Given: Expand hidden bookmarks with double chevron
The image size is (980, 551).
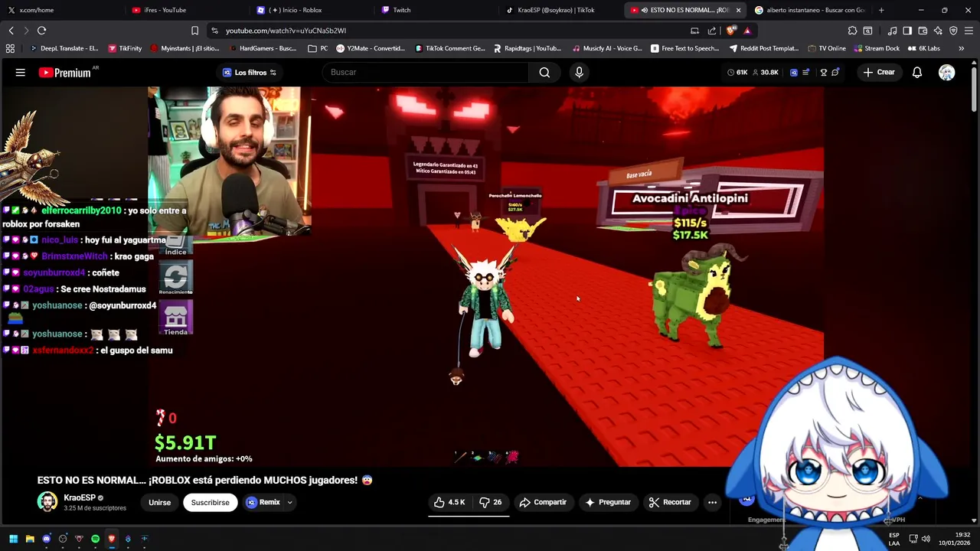Looking at the screenshot, I should tap(961, 48).
